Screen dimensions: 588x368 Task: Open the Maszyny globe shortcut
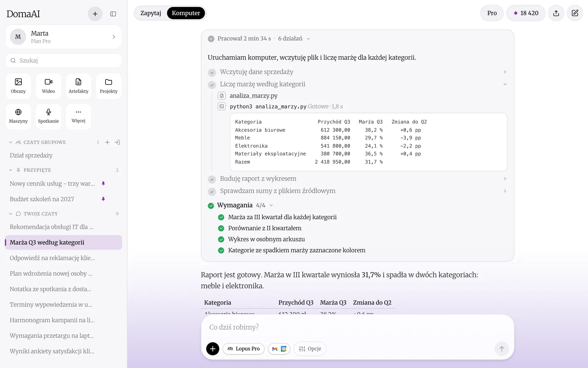coord(18,116)
